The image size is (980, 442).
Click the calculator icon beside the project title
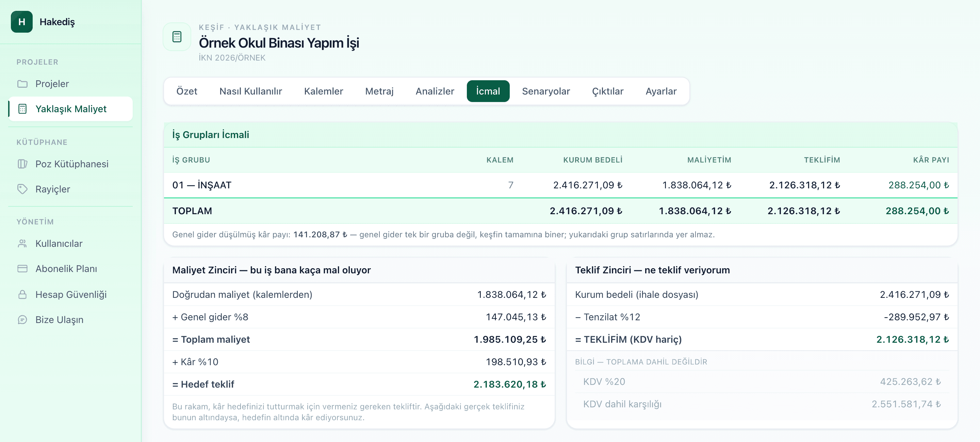177,37
